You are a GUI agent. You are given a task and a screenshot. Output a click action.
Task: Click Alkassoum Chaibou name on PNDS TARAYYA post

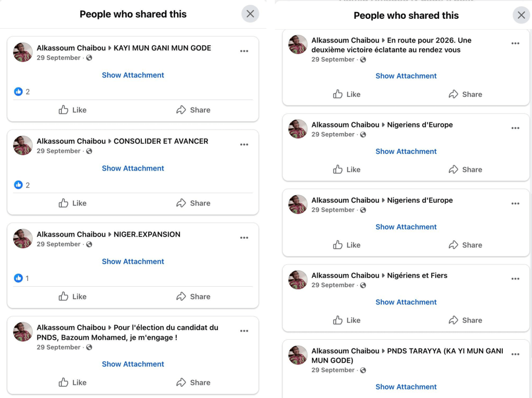pos(345,351)
